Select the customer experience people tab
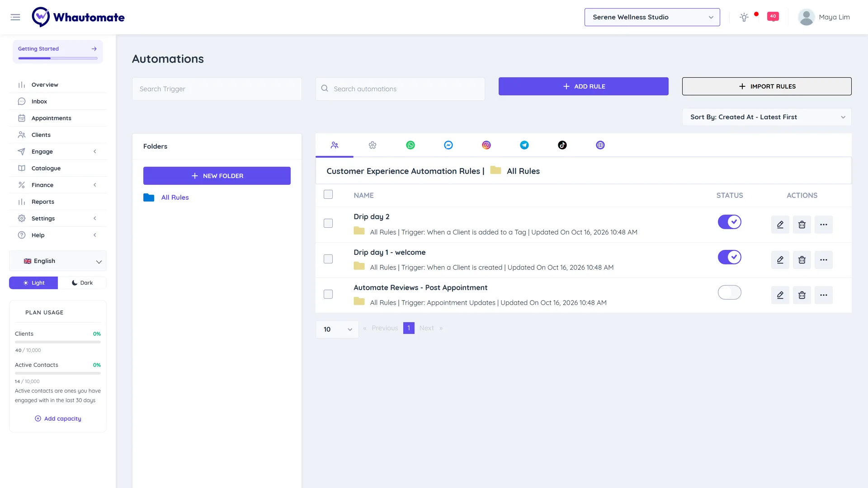868x488 pixels. (x=335, y=145)
